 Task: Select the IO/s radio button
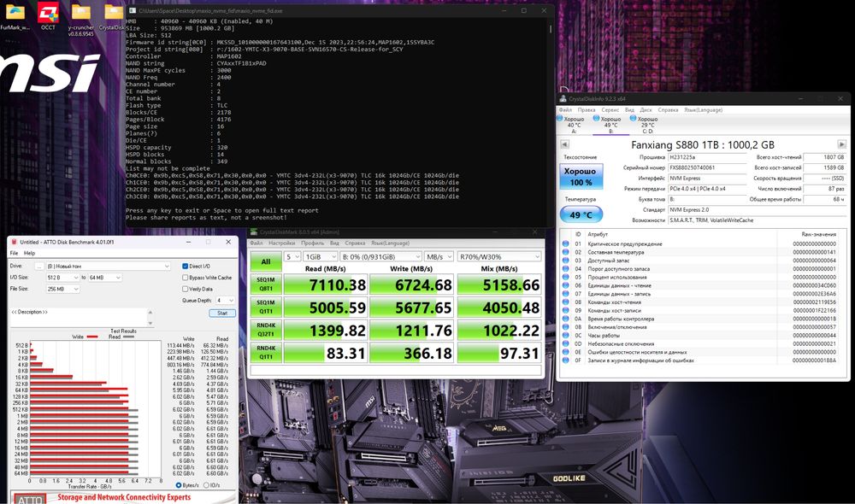(x=206, y=485)
